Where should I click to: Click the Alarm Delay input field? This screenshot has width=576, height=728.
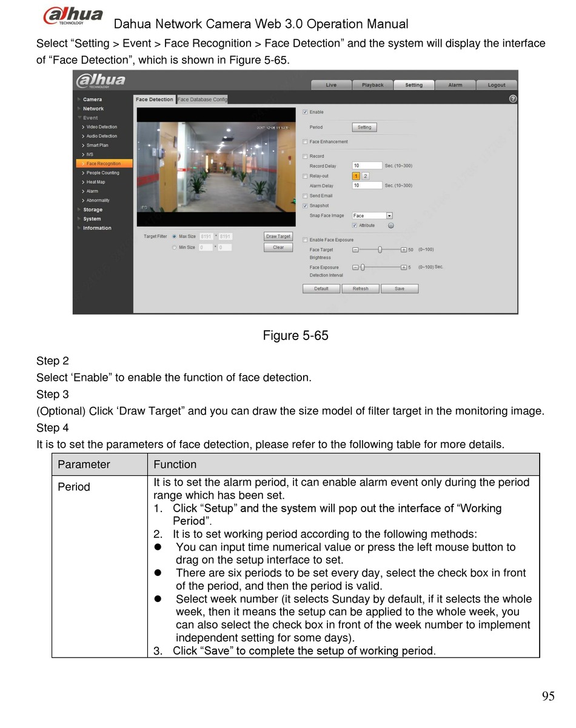click(367, 185)
